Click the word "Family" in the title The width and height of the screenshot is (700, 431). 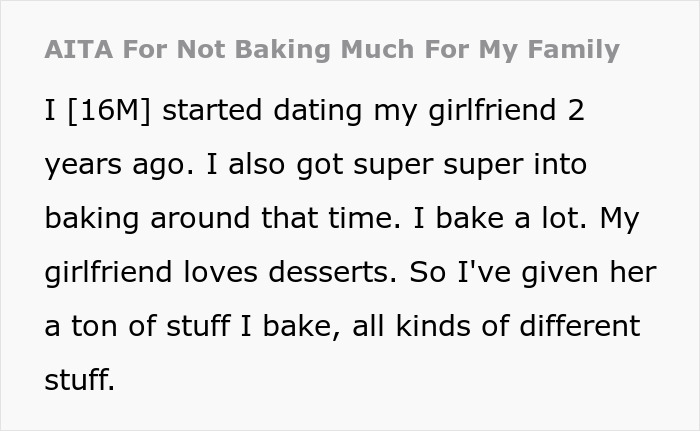(574, 50)
